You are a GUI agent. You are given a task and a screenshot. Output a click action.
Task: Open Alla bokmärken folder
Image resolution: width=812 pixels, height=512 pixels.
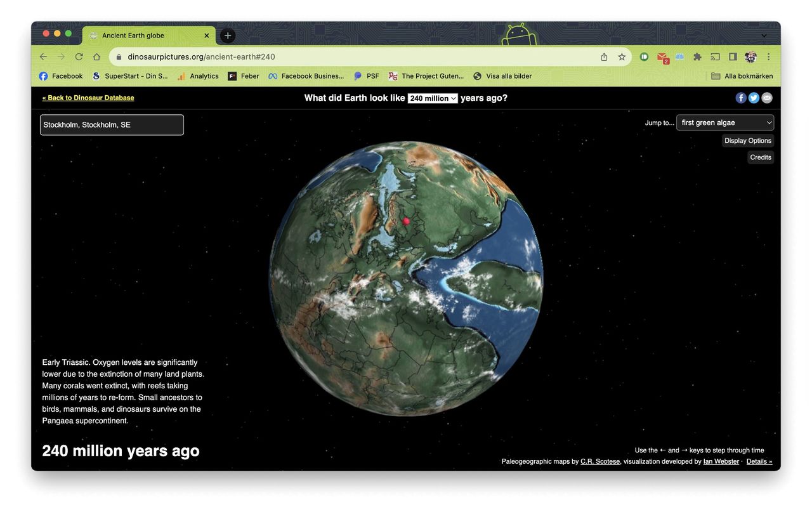pos(742,75)
